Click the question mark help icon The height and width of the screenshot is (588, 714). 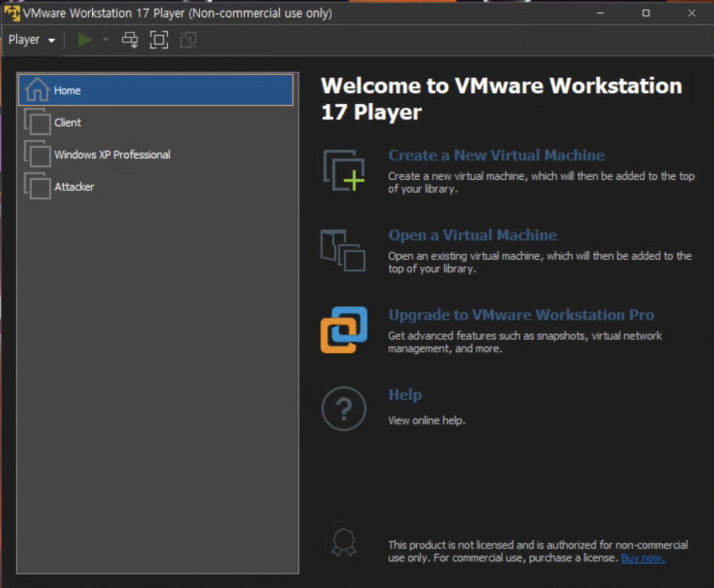[x=344, y=409]
